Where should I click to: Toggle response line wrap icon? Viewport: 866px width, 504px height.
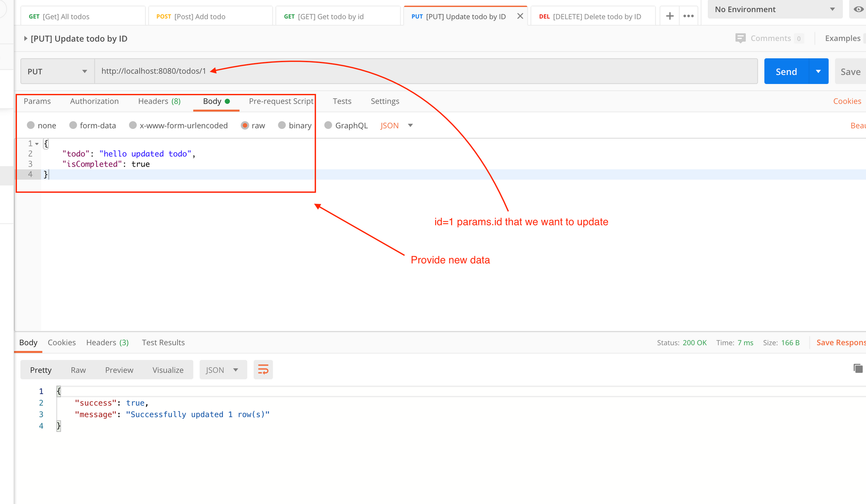click(263, 370)
